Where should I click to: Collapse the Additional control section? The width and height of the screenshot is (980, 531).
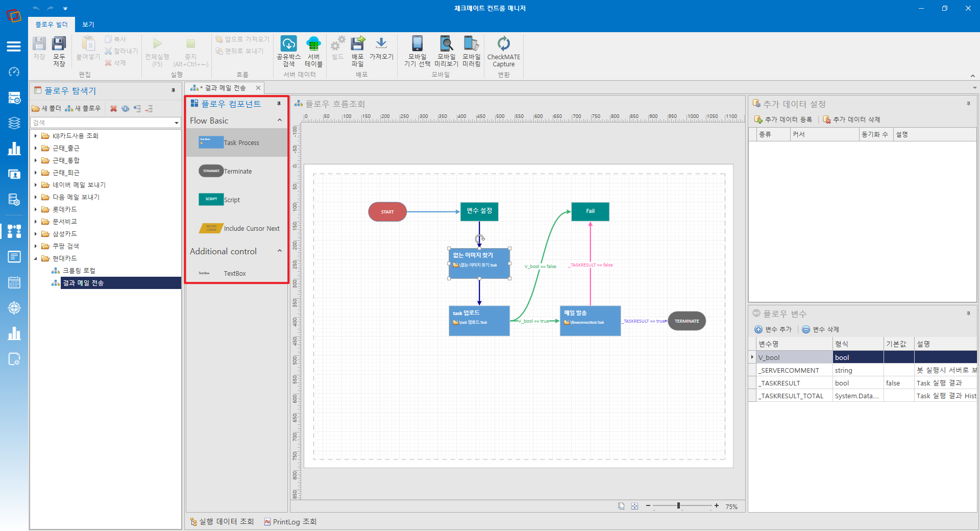[280, 251]
